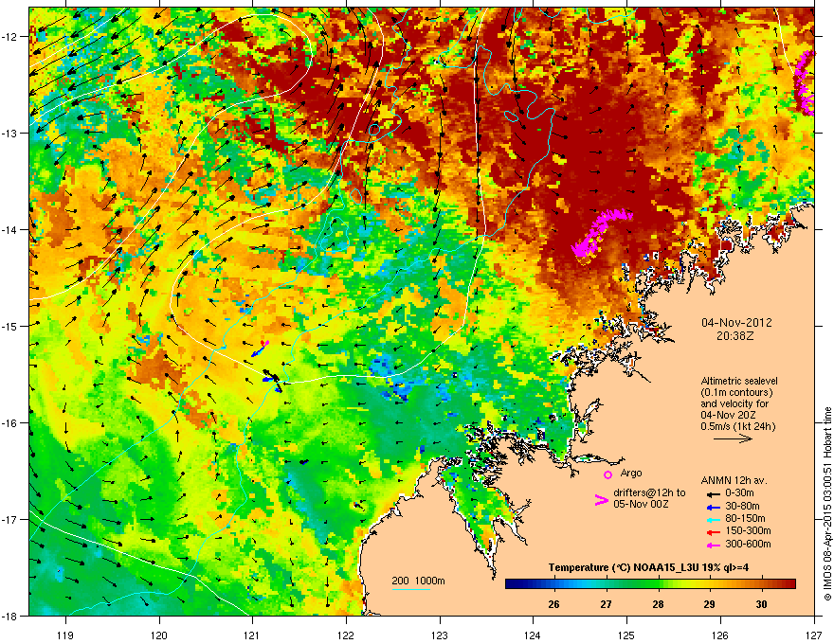Click the 300-600m depth label
Image resolution: width=834 pixels, height=644 pixels.
click(748, 545)
